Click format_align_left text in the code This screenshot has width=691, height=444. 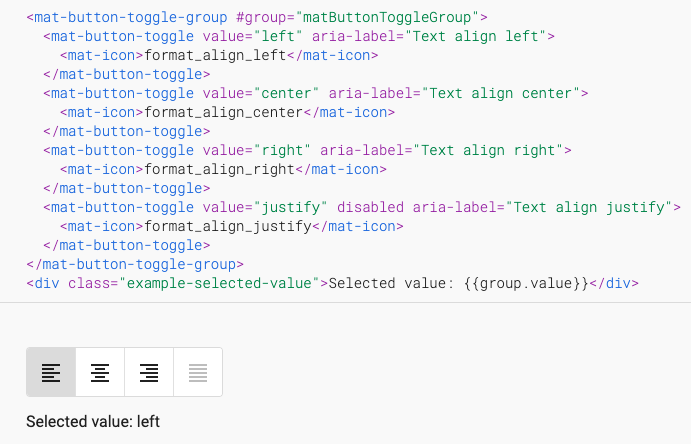coord(215,56)
